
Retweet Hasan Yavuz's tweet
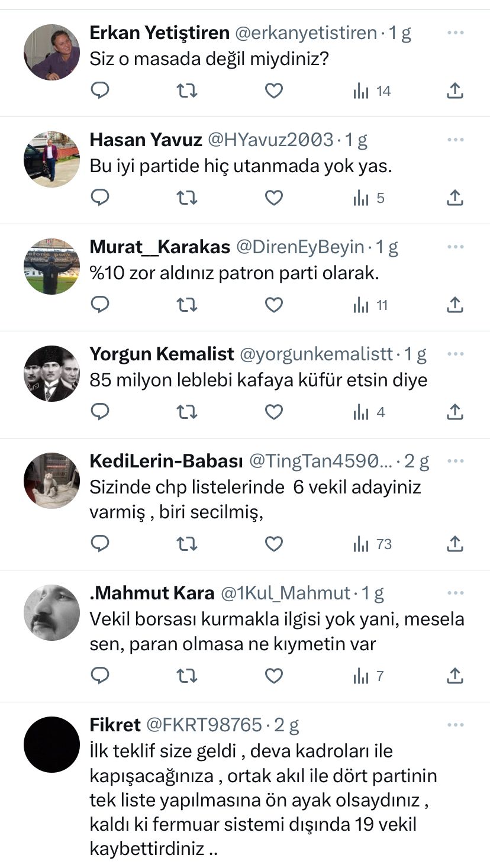(x=187, y=198)
